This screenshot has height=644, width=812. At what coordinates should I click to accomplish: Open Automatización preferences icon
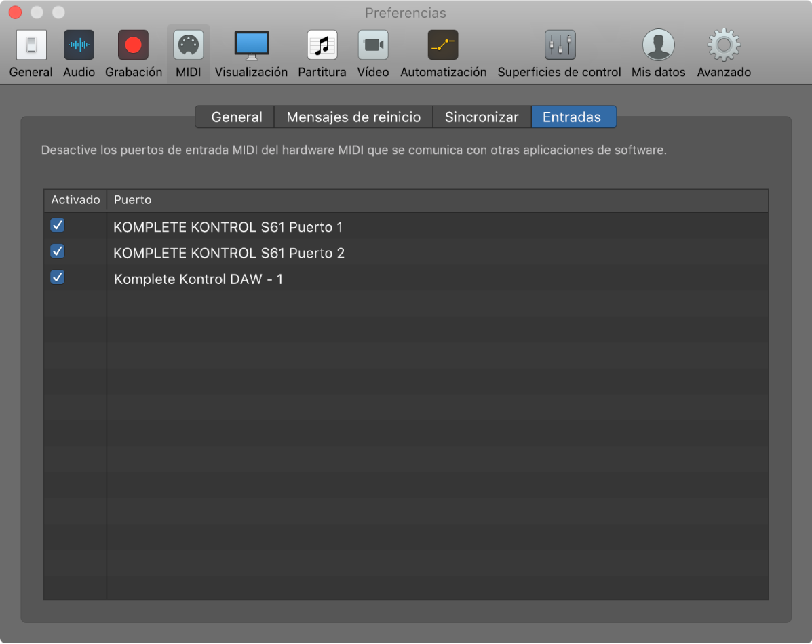point(443,45)
